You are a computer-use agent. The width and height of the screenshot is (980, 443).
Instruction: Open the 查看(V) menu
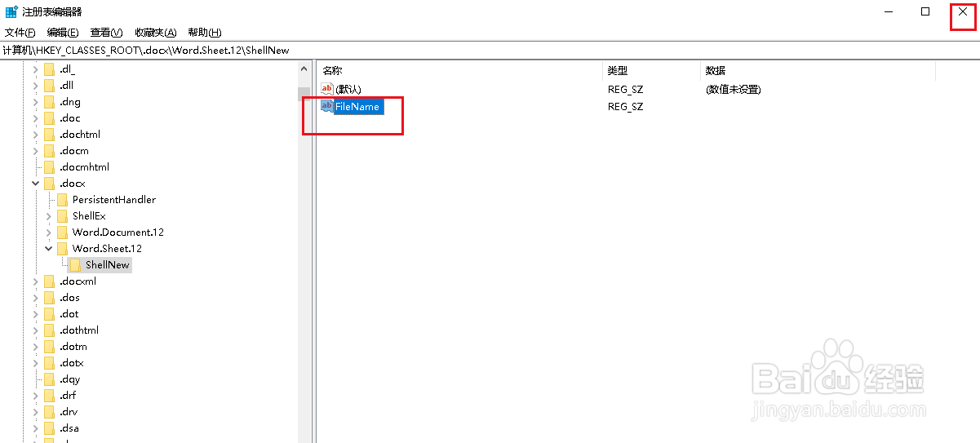106,33
